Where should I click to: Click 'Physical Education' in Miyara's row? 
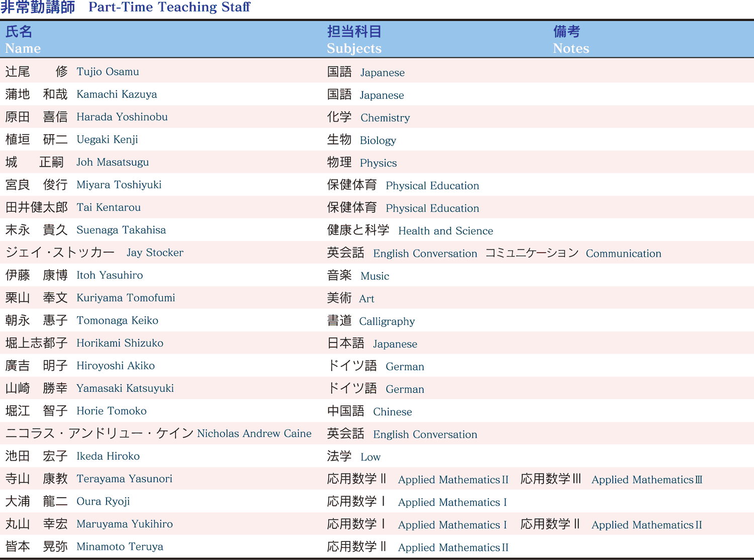432,185
